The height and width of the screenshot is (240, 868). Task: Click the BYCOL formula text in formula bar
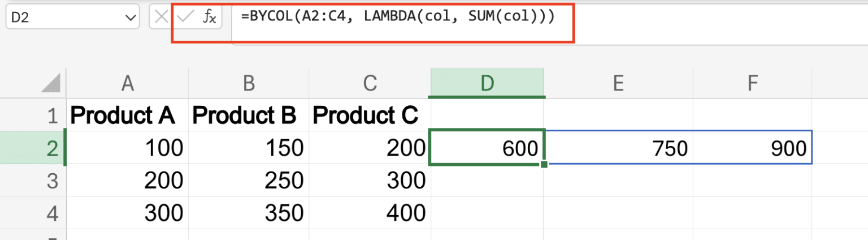pyautogui.click(x=397, y=17)
